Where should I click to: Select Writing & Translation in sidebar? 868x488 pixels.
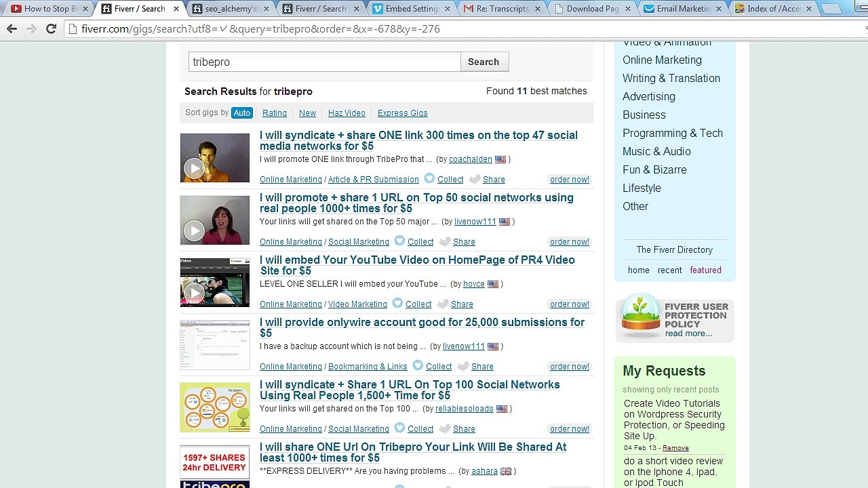[x=671, y=78]
